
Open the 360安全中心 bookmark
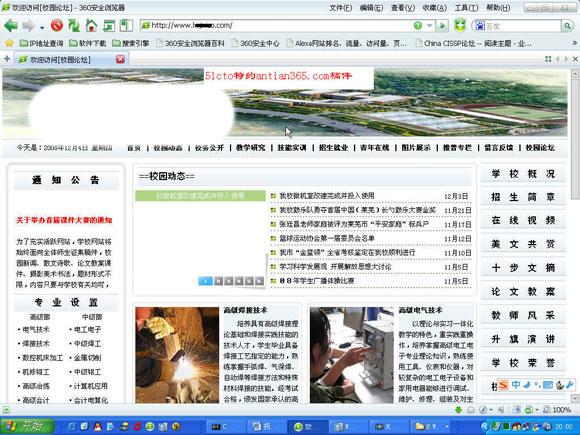255,43
